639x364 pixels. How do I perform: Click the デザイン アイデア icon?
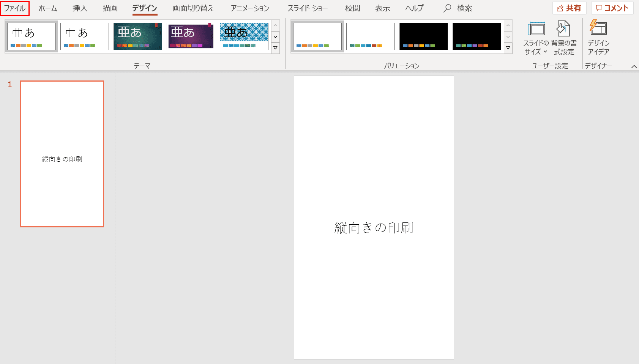(x=598, y=38)
